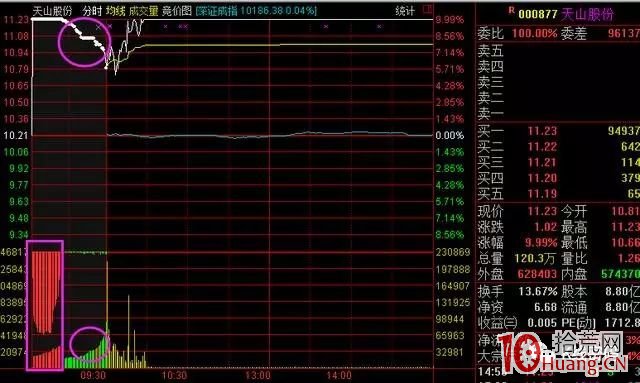The height and width of the screenshot is (383, 640).
Task: Click the PE(动) 1712.8 value
Action: click(622, 323)
